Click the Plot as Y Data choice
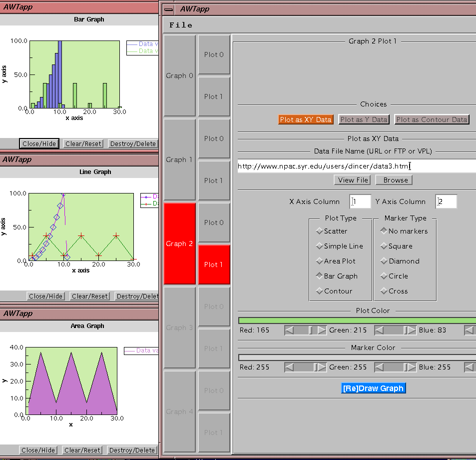Image resolution: width=476 pixels, height=460 pixels. pos(364,119)
